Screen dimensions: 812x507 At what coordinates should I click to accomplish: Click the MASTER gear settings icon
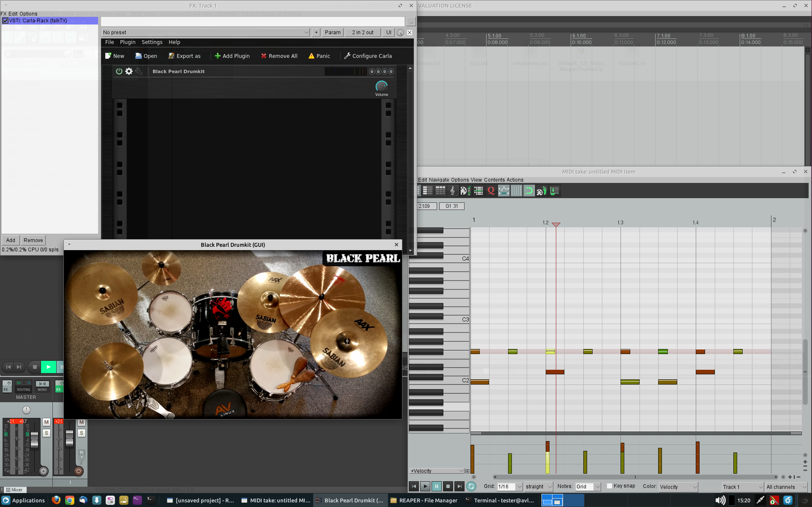pos(43,471)
